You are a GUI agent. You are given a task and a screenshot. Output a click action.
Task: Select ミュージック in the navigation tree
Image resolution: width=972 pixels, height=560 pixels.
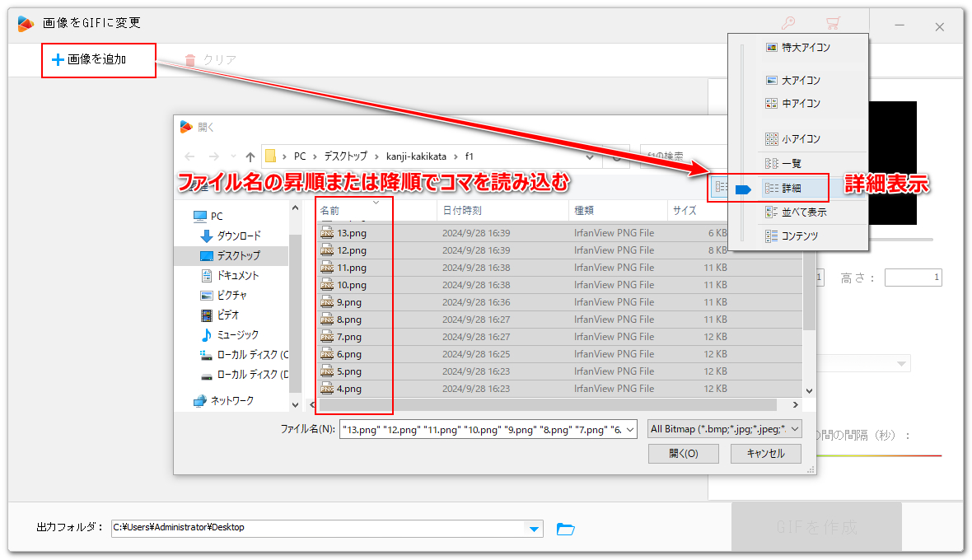click(229, 335)
